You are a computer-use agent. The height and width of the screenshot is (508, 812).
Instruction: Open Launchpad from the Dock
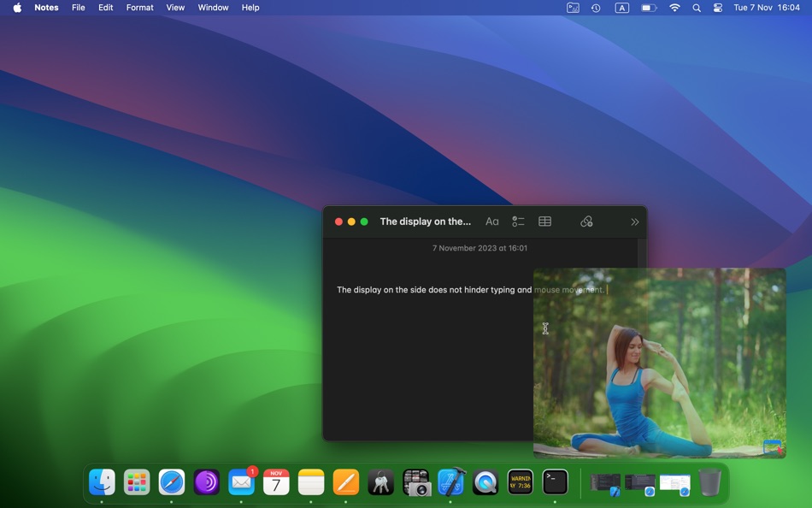pos(137,482)
